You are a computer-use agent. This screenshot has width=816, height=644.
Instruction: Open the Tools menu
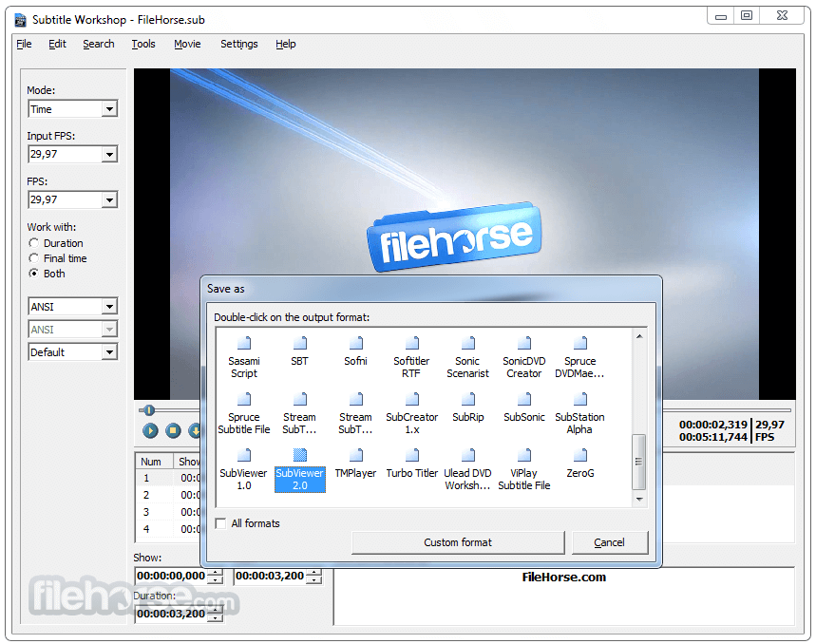click(143, 45)
